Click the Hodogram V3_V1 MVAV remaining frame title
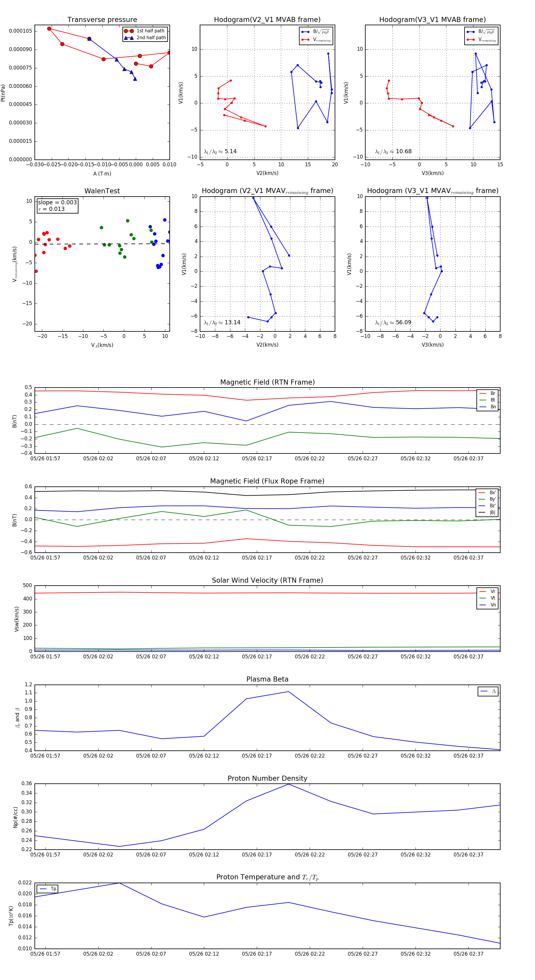Image resolution: width=535 pixels, height=980 pixels. 432,191
